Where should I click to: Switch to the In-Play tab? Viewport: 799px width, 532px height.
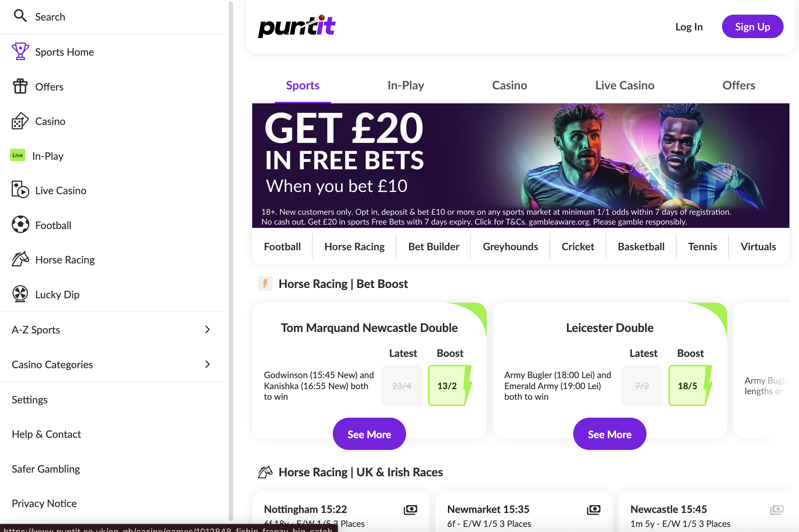coord(405,85)
